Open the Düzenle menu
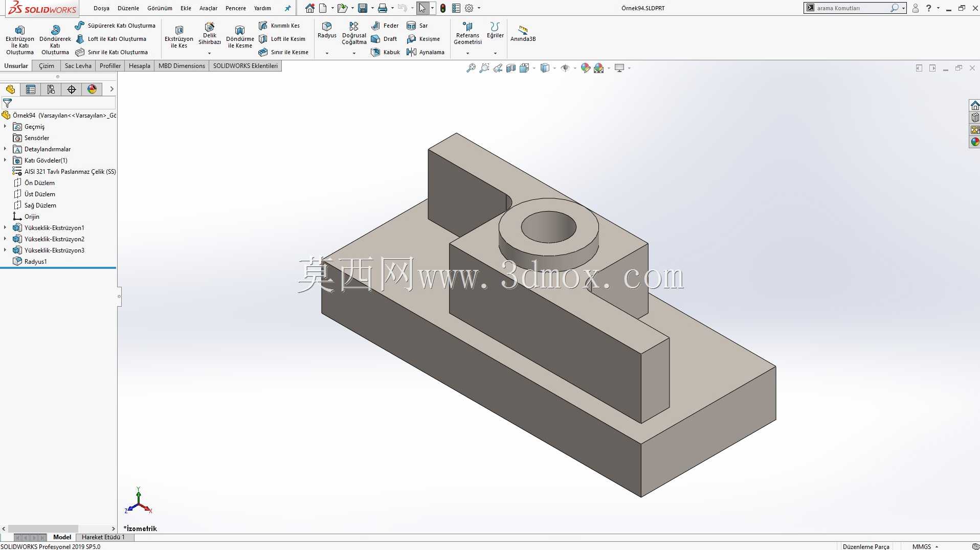 128,8
